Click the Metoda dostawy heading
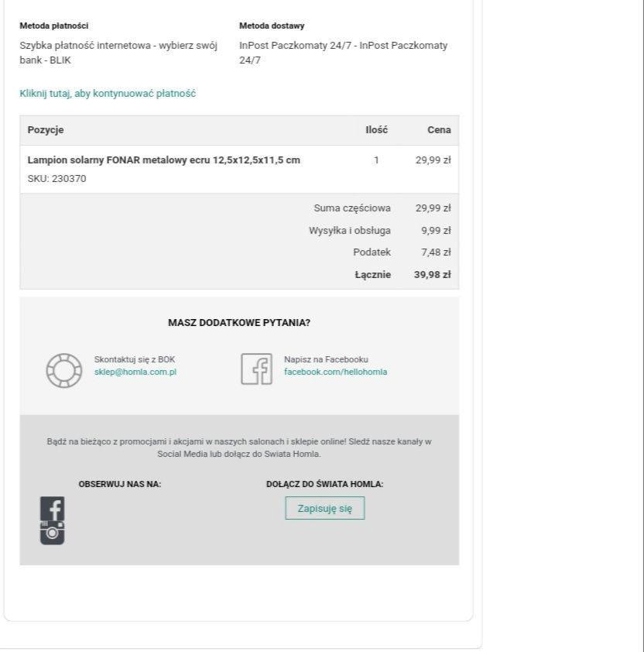 272,26
